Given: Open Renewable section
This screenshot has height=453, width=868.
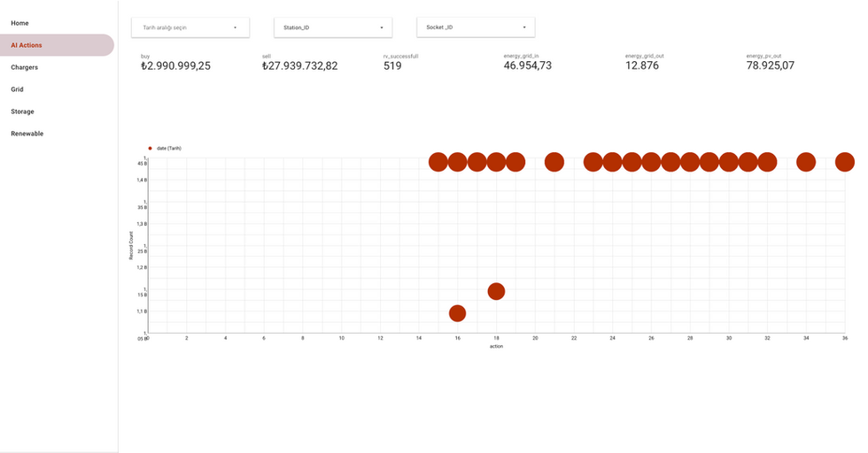Looking at the screenshot, I should pyautogui.click(x=27, y=134).
